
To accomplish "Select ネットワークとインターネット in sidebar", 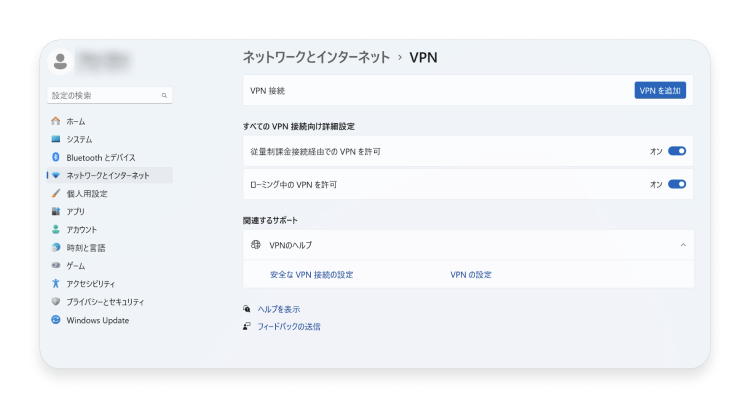I will [110, 176].
